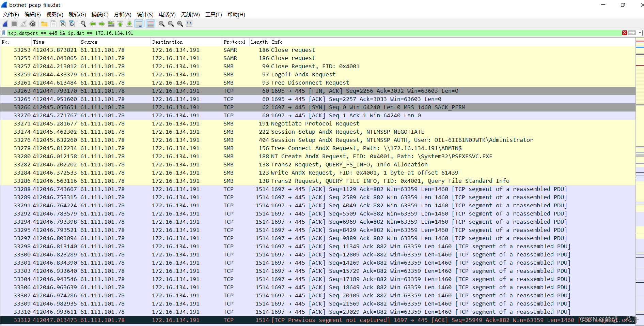
Task: Open the 捕获(C) menu
Action: (100, 14)
